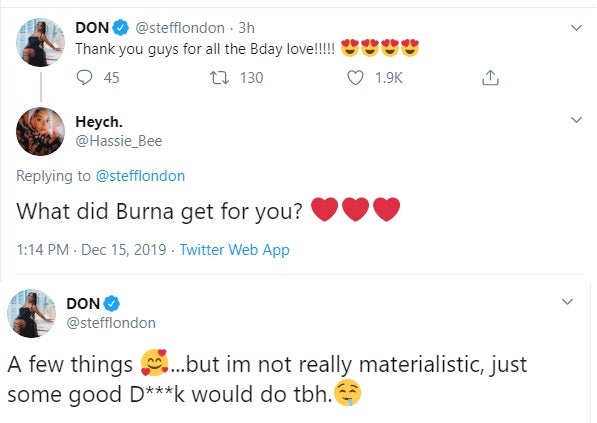
Task: Open dropdown chevron on top DON tweet
Action: 576,28
